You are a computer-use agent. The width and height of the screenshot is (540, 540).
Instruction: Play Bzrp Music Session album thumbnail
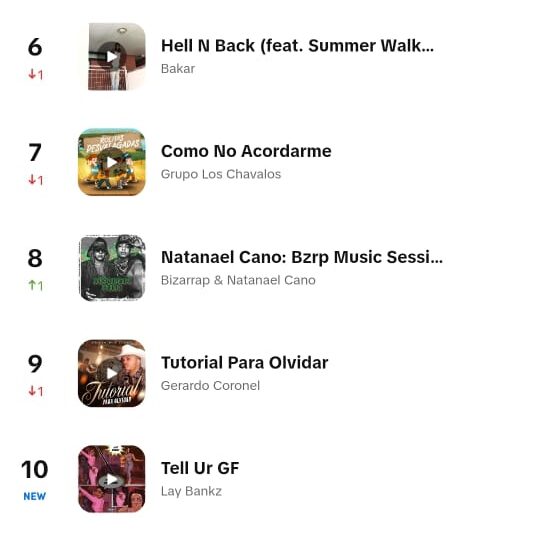tap(112, 268)
